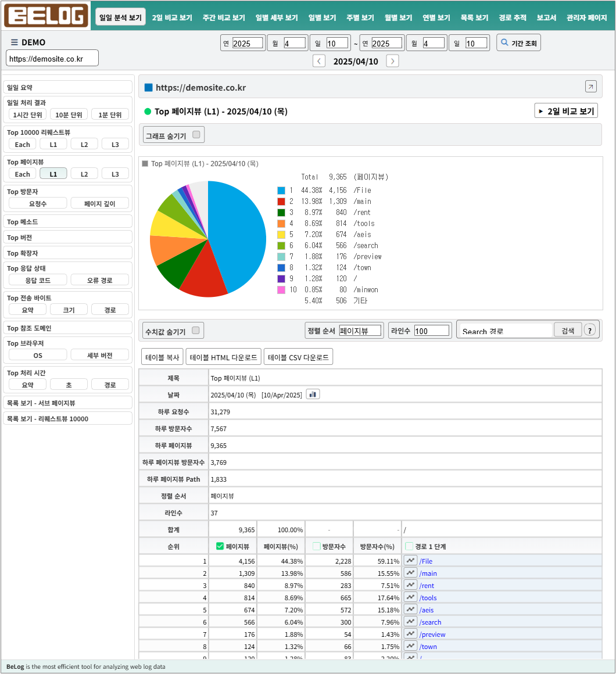
Task: Switch to 일일 분석 보기 tab
Action: tap(120, 17)
